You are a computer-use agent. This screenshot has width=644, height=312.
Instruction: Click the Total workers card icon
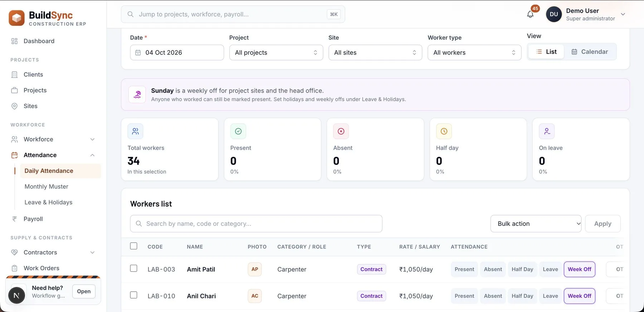click(135, 132)
